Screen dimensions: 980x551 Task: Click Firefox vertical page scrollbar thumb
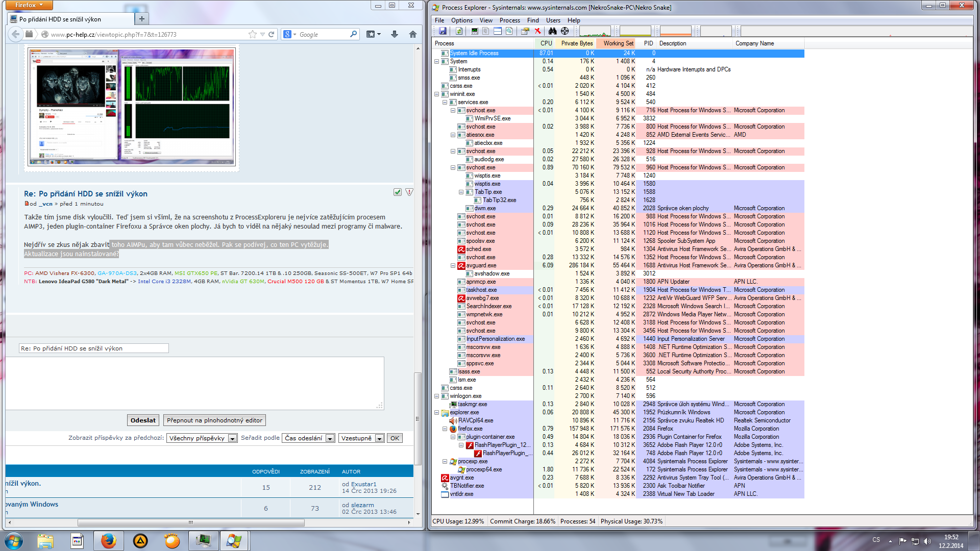(x=418, y=418)
